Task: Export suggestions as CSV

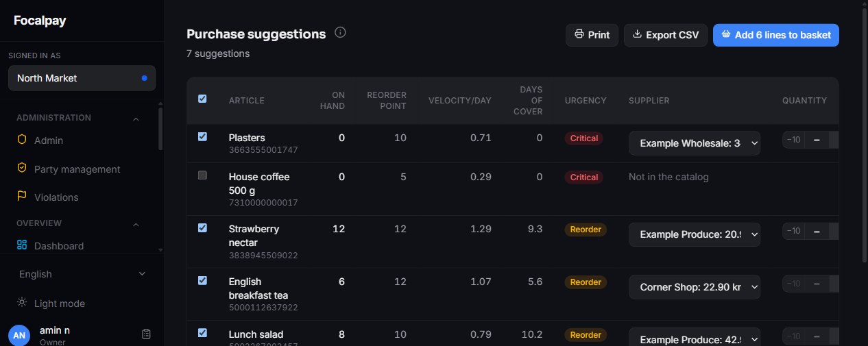Action: [665, 35]
